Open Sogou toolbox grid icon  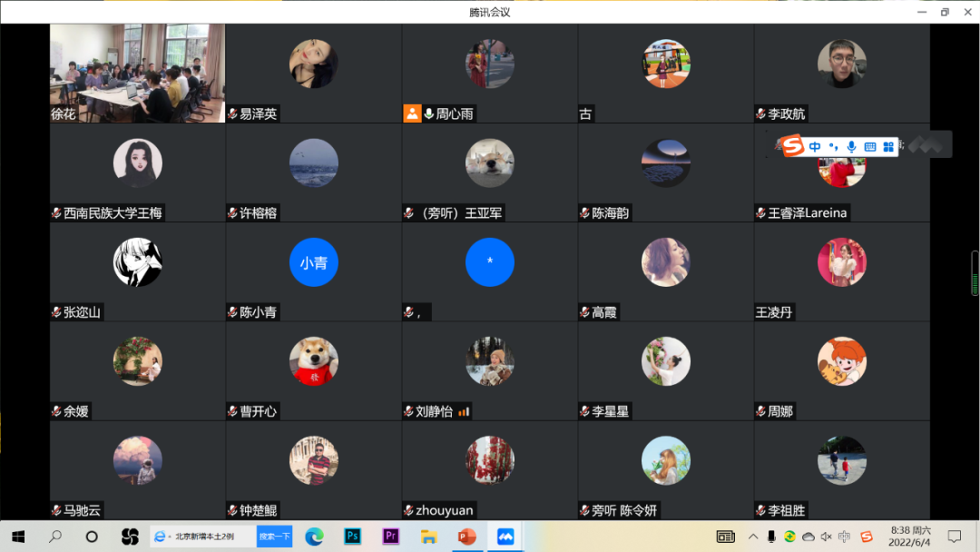click(888, 146)
